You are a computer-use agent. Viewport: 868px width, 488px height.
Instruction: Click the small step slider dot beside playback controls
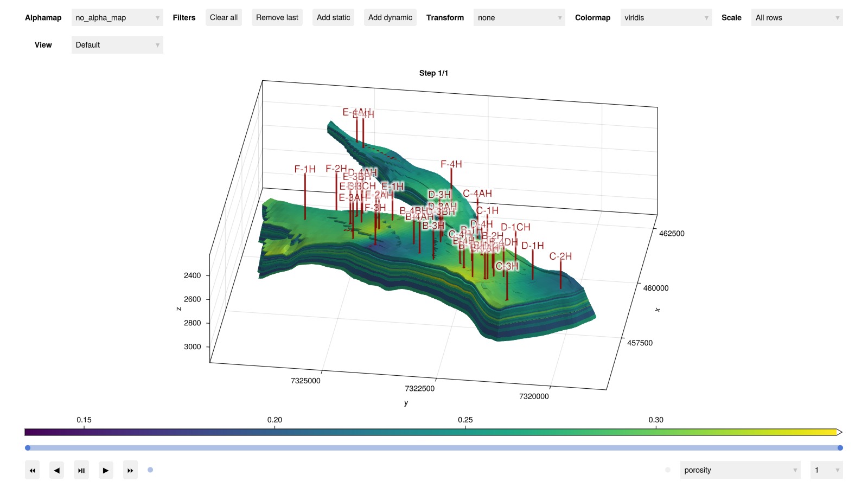click(150, 470)
